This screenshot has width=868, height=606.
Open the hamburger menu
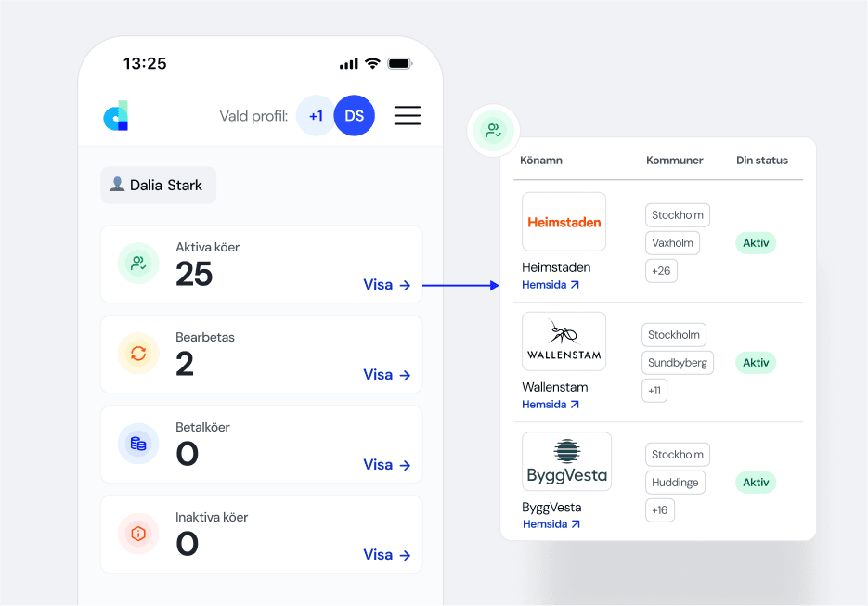(407, 116)
